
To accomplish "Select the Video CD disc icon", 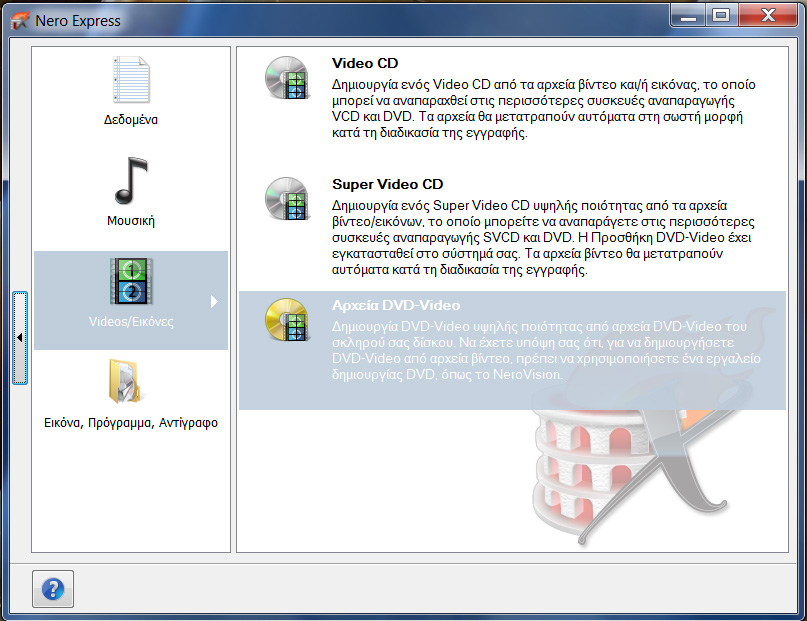I will (x=287, y=78).
